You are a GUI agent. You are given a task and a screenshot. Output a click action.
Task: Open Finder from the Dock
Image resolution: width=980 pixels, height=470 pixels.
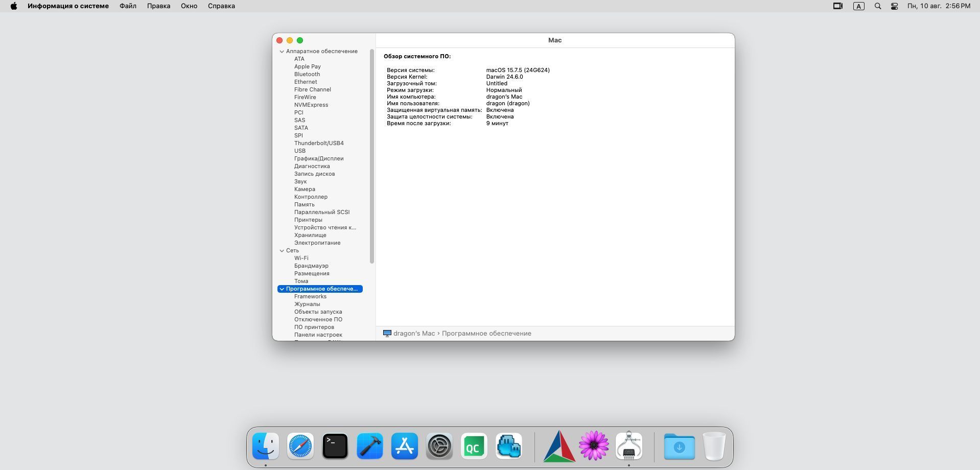[x=266, y=446]
